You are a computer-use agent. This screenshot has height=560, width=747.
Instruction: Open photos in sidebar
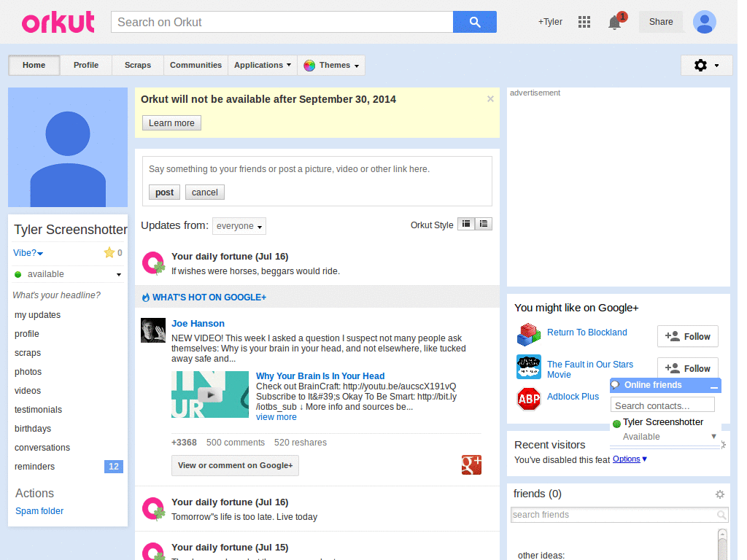pos(28,372)
